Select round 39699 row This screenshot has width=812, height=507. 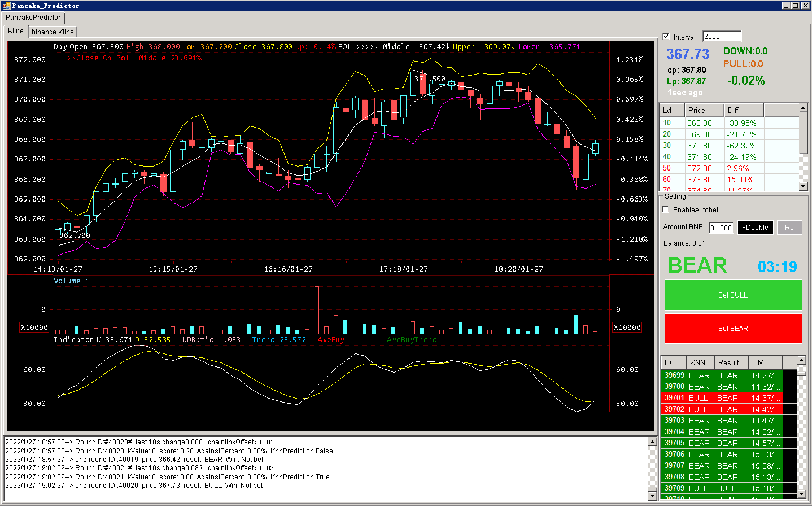pos(729,375)
